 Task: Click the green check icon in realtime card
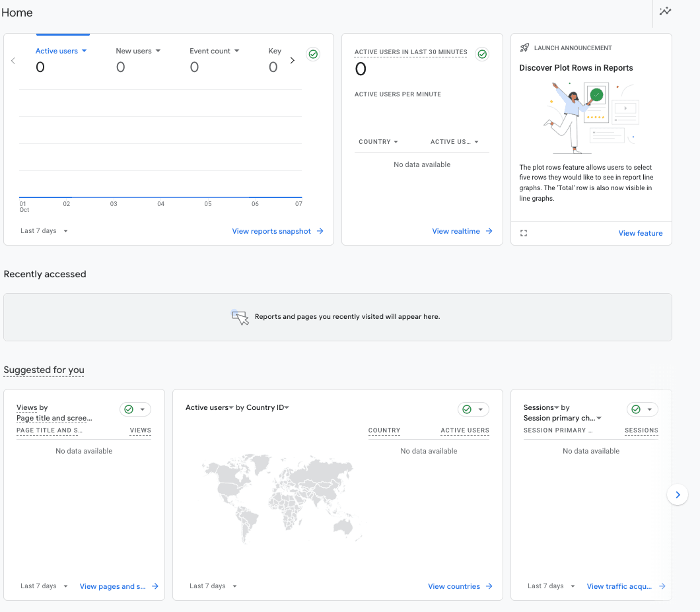pos(482,54)
